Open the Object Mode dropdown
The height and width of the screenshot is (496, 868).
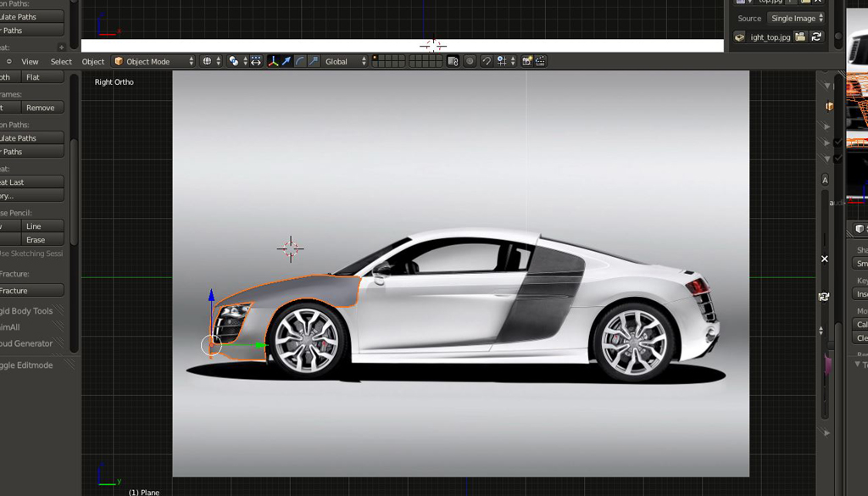(154, 61)
